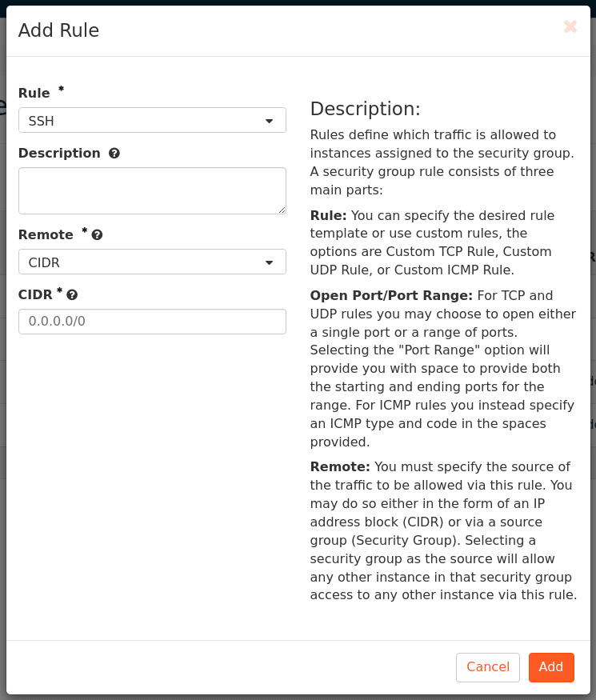Click the question mark icon beside CIDR

point(72,295)
